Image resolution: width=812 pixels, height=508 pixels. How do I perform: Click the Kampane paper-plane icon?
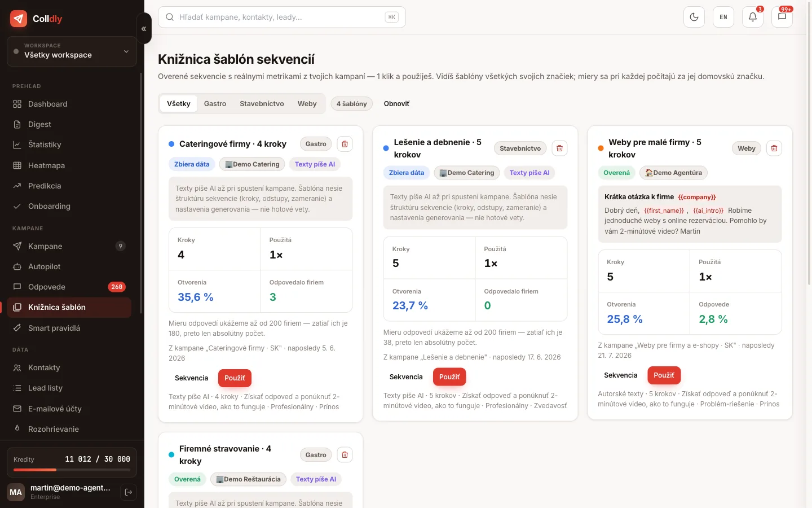click(x=17, y=246)
